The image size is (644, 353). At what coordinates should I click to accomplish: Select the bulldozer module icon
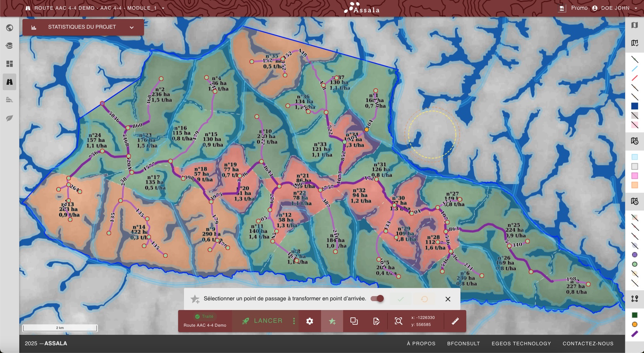[x=10, y=100]
